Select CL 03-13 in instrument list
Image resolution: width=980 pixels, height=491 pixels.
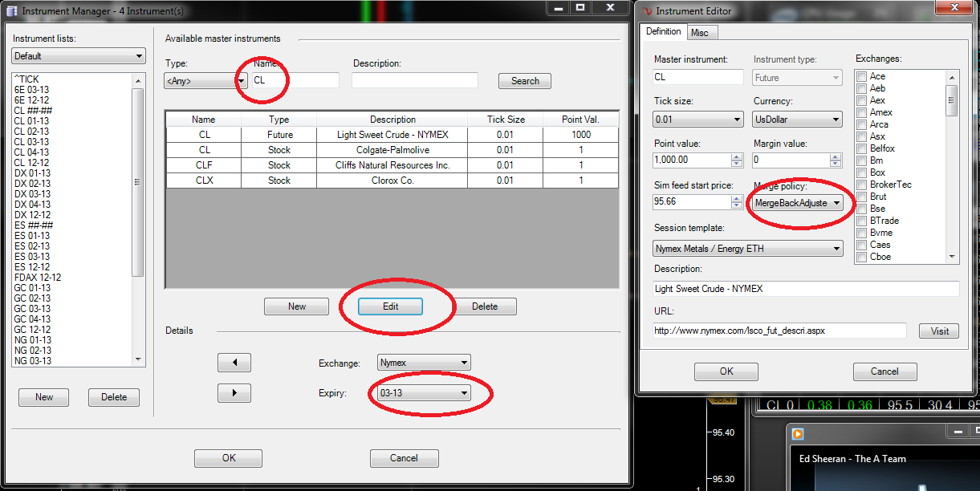click(x=31, y=142)
